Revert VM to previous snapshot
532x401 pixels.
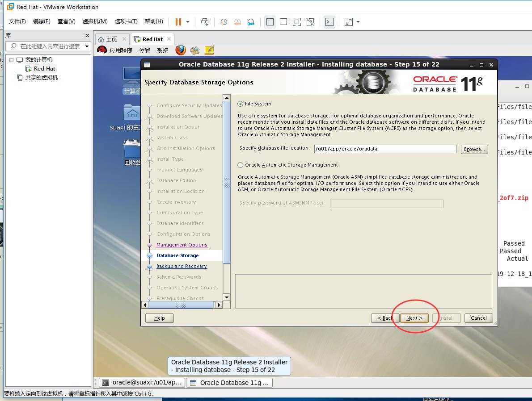[x=237, y=22]
